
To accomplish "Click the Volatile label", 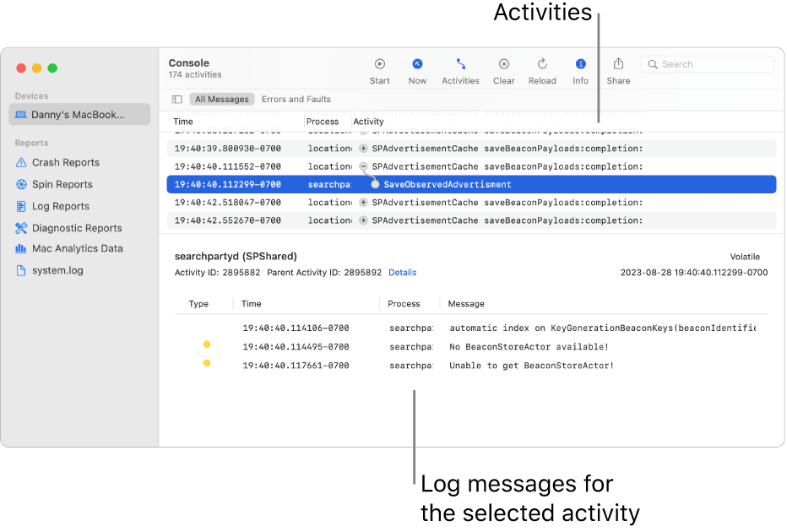I will click(745, 257).
